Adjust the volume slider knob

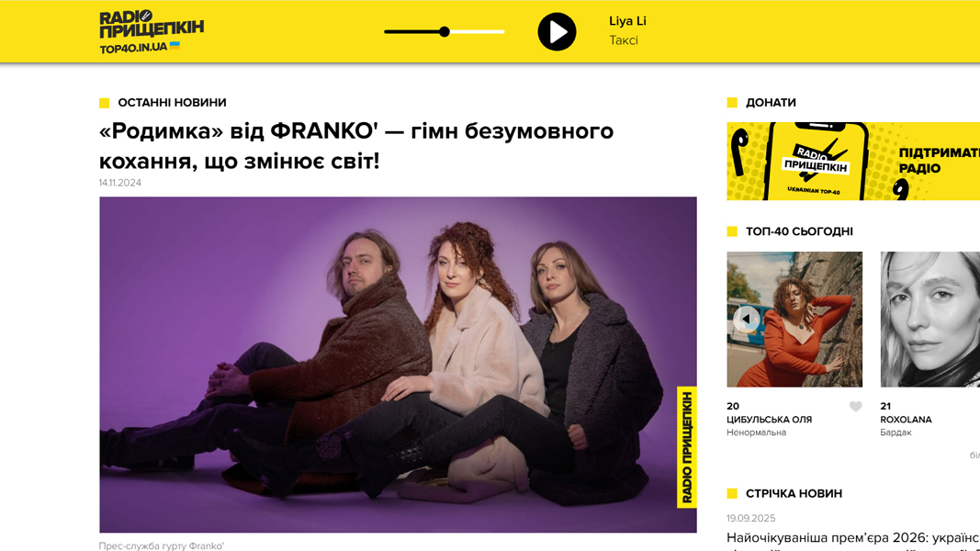pos(445,32)
